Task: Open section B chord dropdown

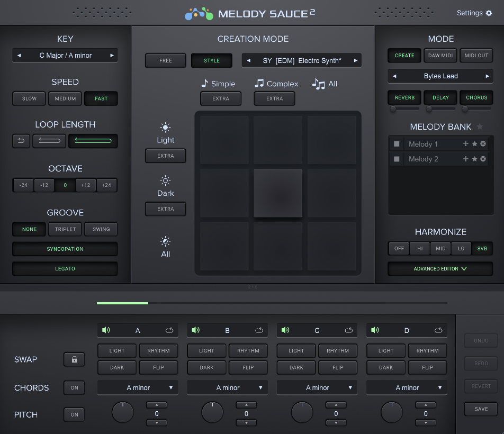Action: point(227,388)
